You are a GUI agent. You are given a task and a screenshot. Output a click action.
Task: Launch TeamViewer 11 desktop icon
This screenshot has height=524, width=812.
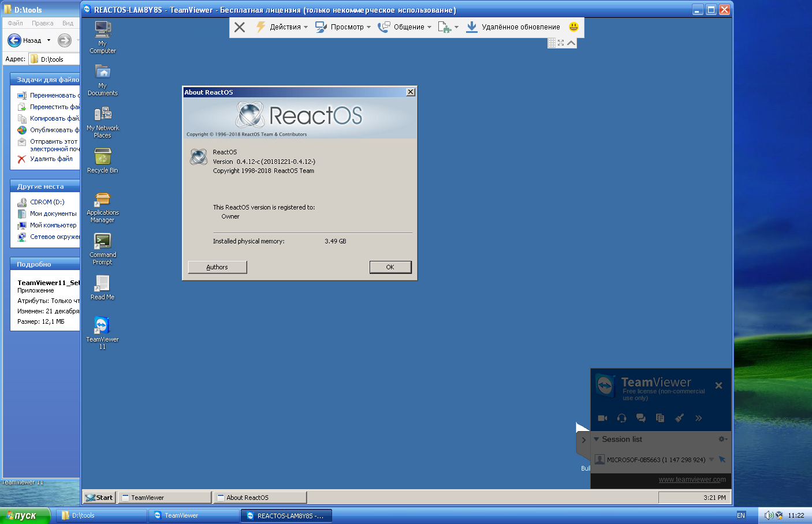102,333
